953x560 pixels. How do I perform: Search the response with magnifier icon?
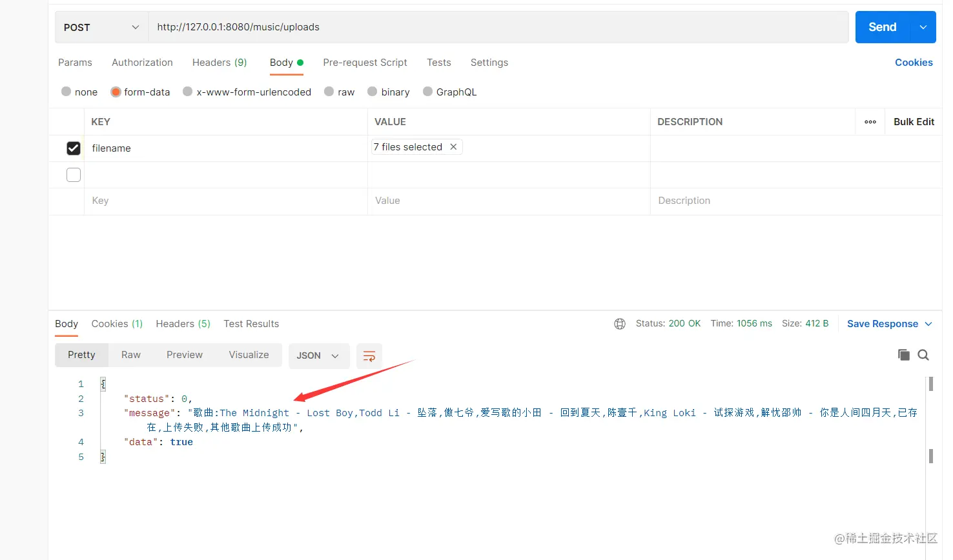(923, 355)
